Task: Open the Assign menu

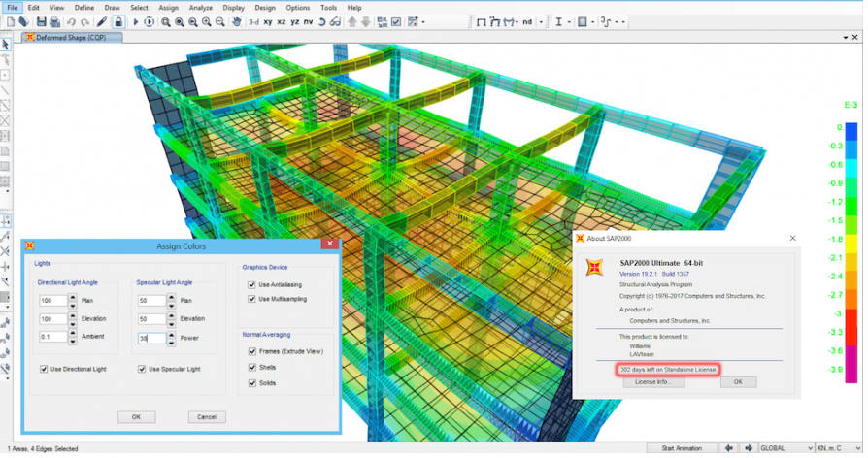Action: (168, 8)
